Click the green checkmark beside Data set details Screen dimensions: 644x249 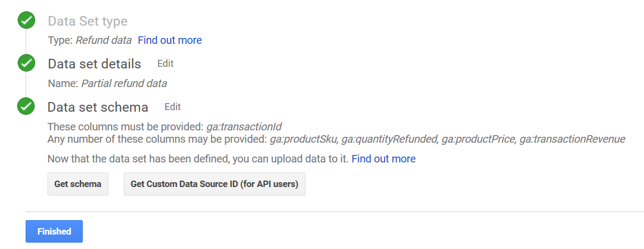[26, 63]
